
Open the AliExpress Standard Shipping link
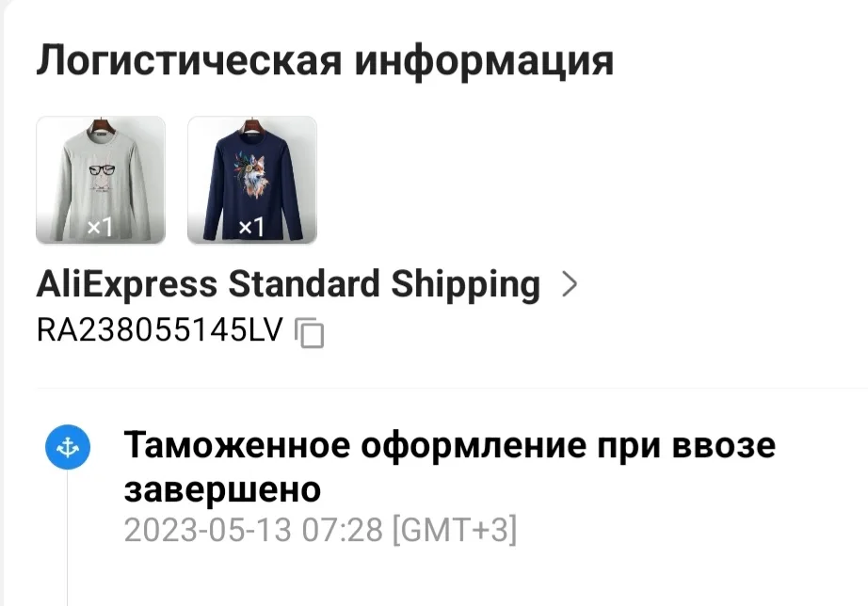click(x=288, y=284)
